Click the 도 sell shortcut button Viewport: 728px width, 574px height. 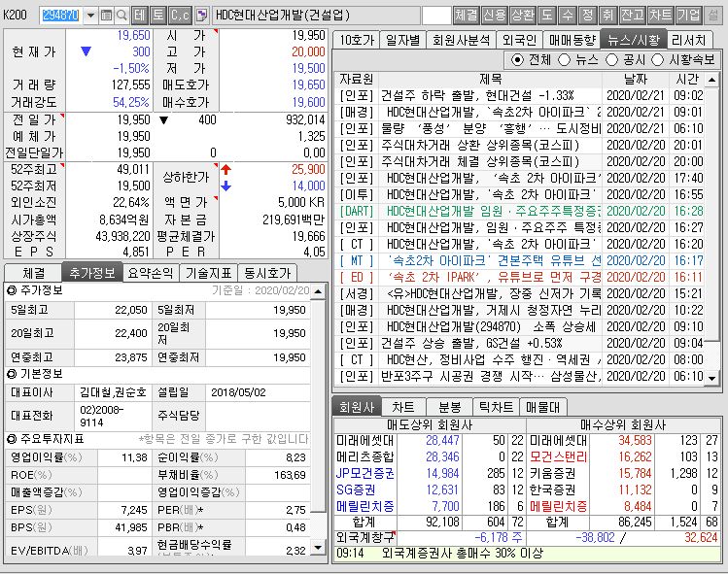547,16
